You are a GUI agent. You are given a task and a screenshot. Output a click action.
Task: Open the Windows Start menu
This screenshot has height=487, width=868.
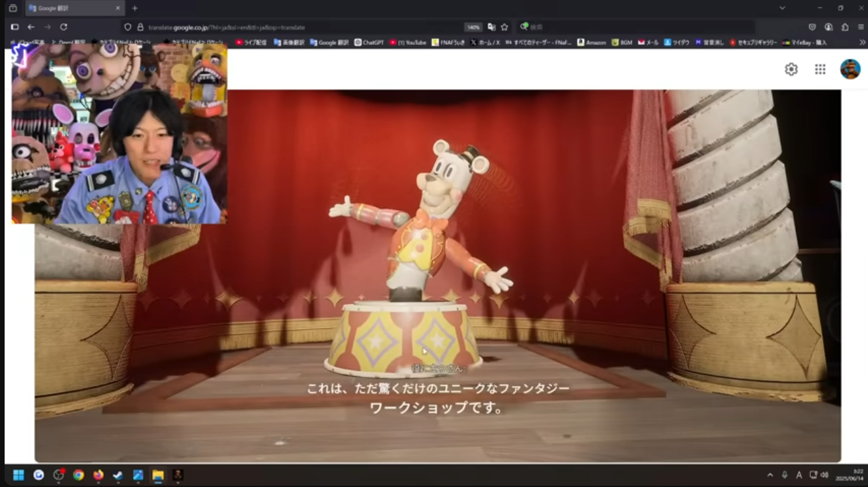(19, 474)
